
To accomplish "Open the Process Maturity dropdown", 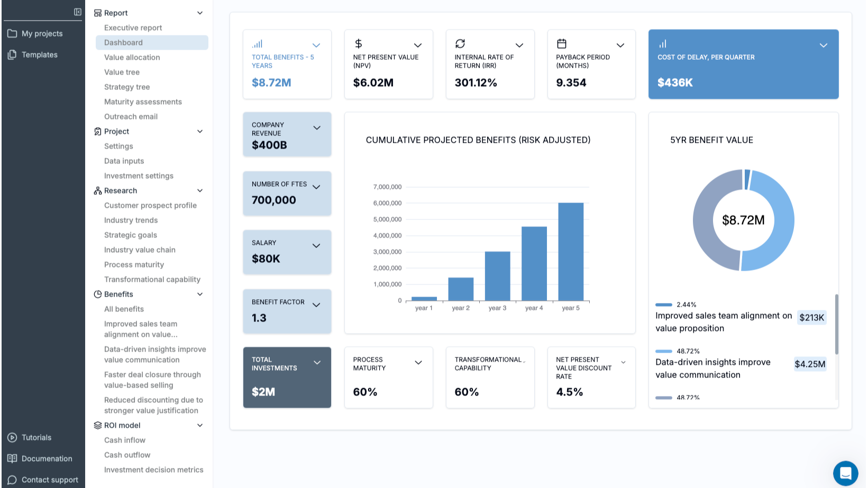I will click(418, 363).
